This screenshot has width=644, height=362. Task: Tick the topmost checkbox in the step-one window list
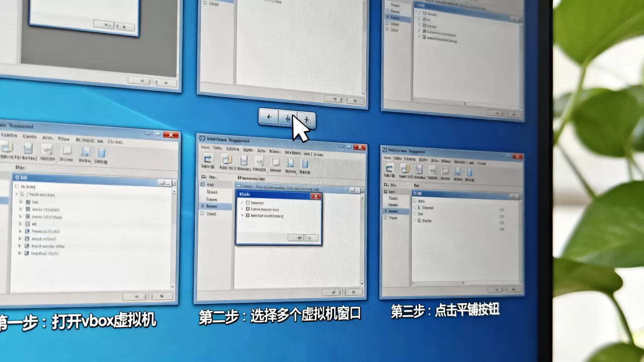point(17,187)
